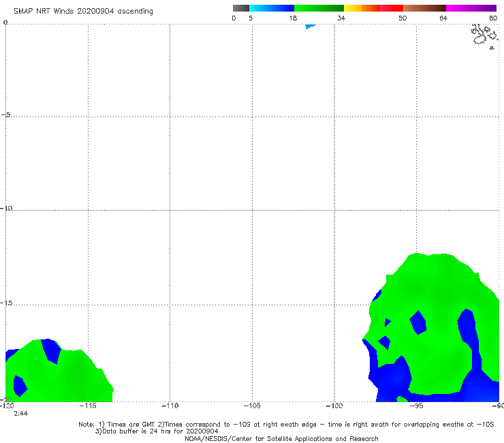504x443 pixels.
Task: Choose the green segment of the wind color bar
Action: 319,8
